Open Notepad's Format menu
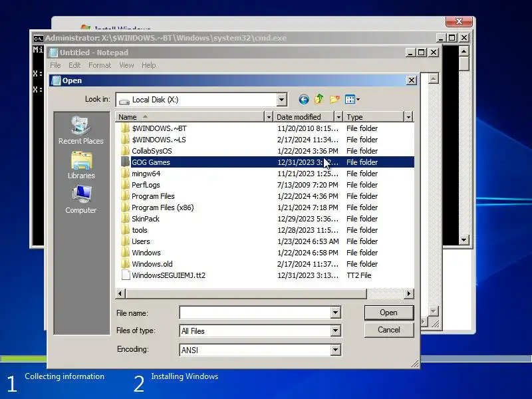Viewport: 532px width, 399px height. [x=100, y=65]
